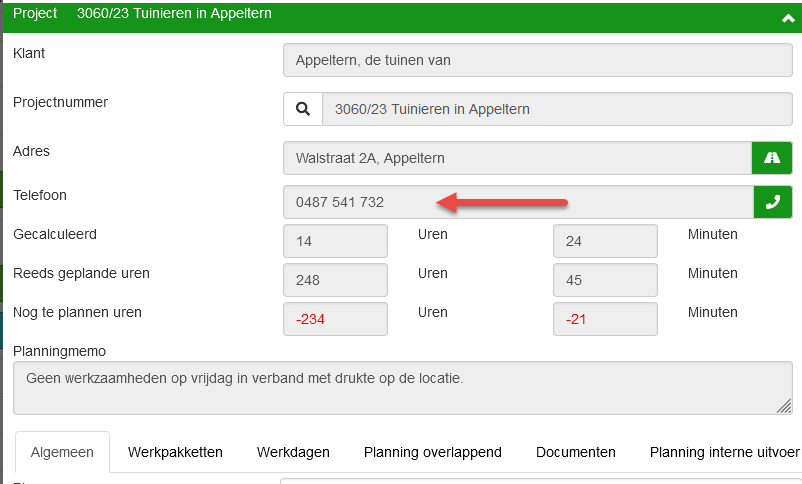The image size is (802, 484).
Task: Click the project number search magnifier icon
Action: 303,109
